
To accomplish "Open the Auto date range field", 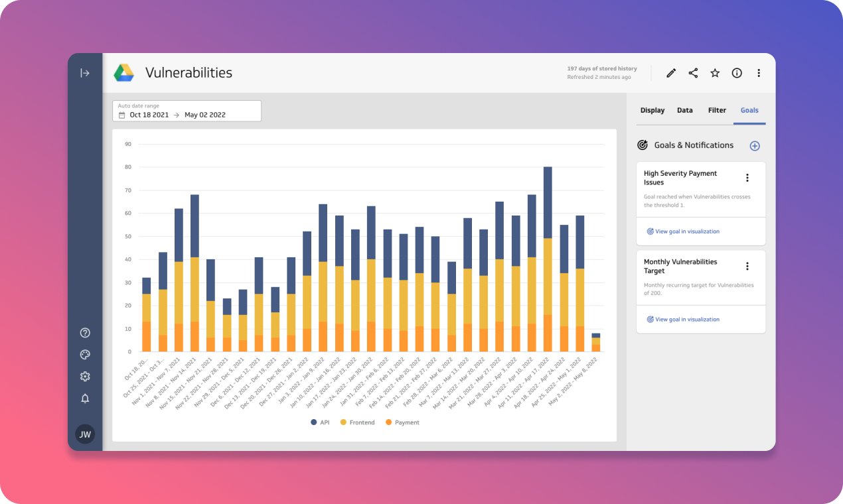I will click(x=187, y=111).
